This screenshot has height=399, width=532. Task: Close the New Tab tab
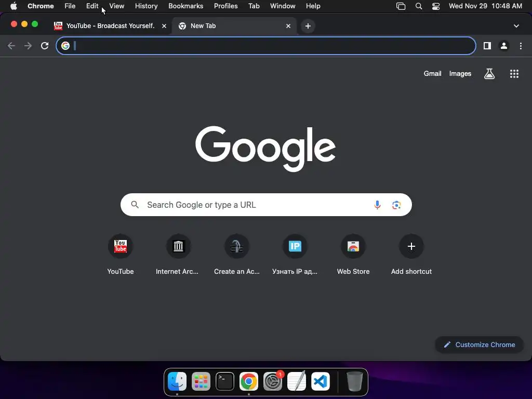(x=288, y=26)
